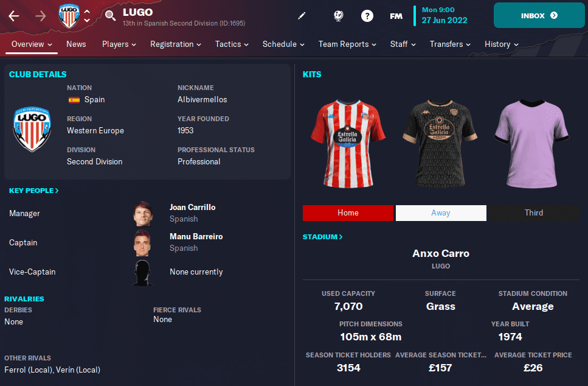
Task: Click the Lugo club badge in header
Action: coord(69,16)
